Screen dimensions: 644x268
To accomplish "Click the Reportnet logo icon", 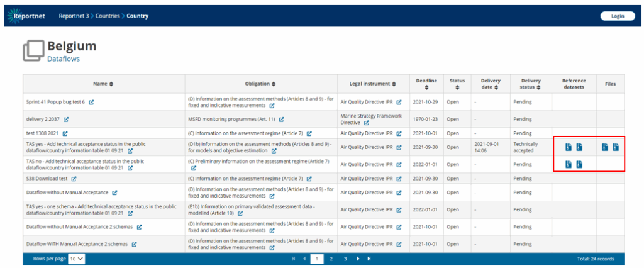I will (14, 16).
